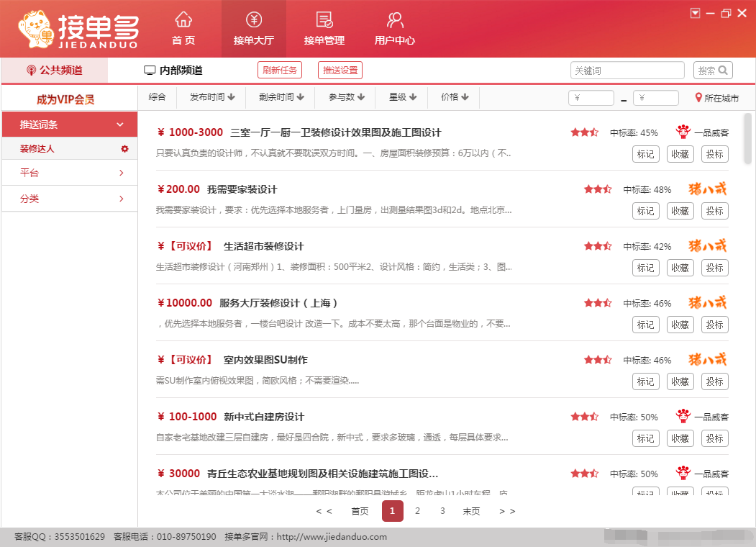Click the 首页 home icon in header
Image resolution: width=756 pixels, height=547 pixels.
click(x=183, y=19)
